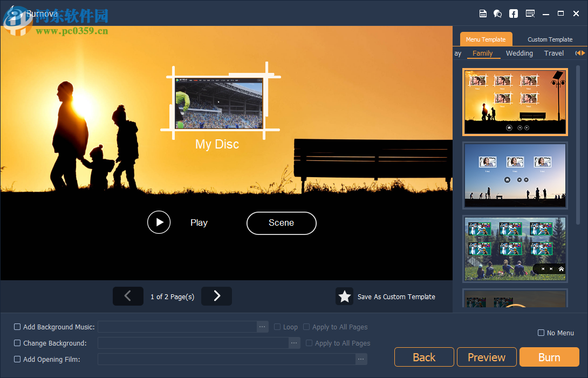Toggle the Loop checkbox
The height and width of the screenshot is (378, 588).
point(277,327)
